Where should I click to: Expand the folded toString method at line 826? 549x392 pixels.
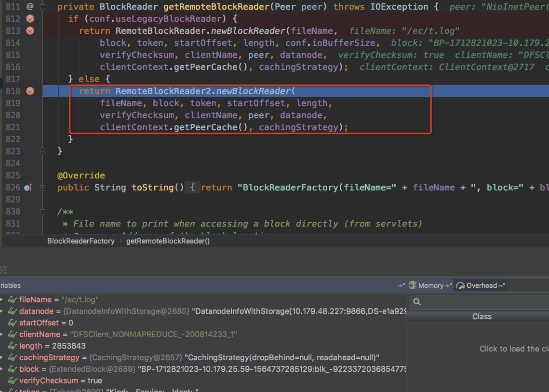(x=43, y=188)
